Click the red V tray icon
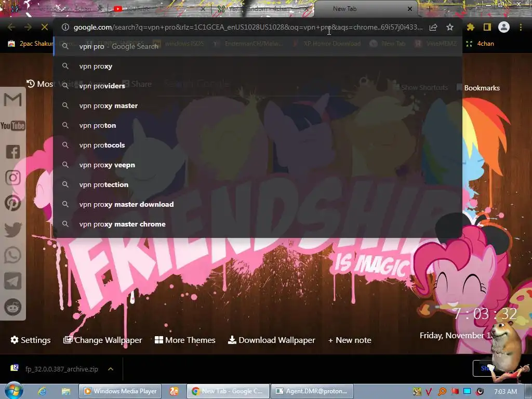This screenshot has height=399, width=532. pyautogui.click(x=429, y=392)
